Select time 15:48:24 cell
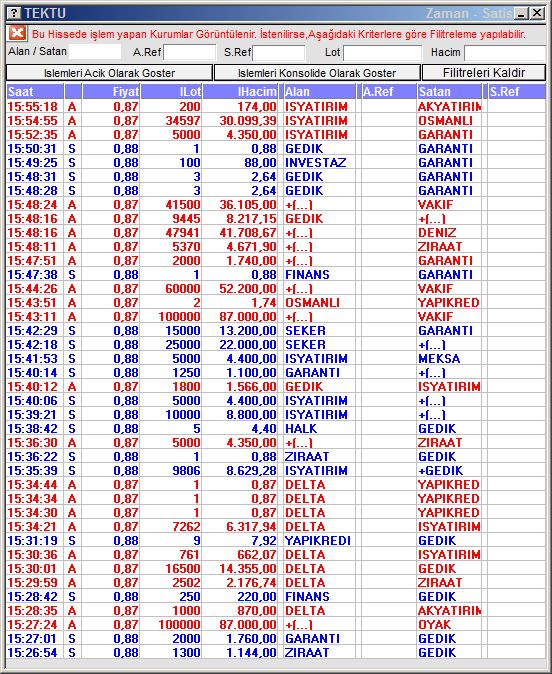The height and width of the screenshot is (674, 552). coord(32,205)
